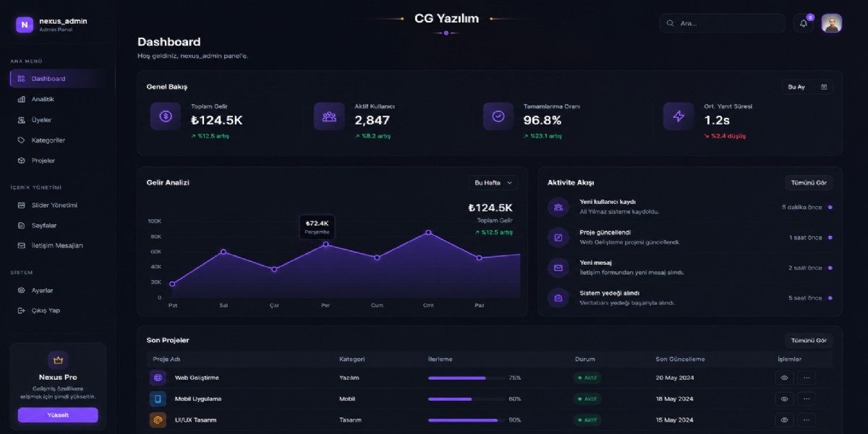Click Tümünü Gör in Aktivite Akışı
Image resolution: width=868 pixels, height=434 pixels.
(x=809, y=183)
